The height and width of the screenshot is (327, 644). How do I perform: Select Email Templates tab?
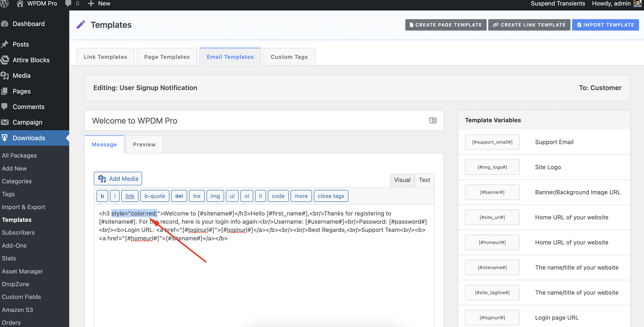tap(230, 57)
